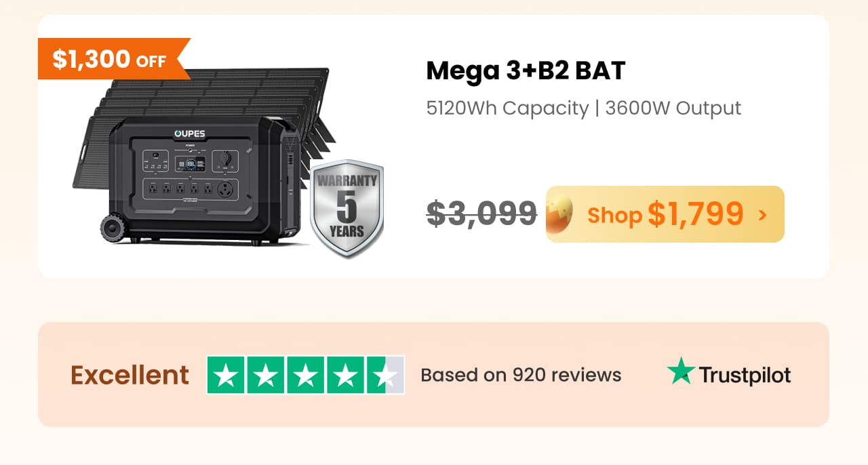
Task: Click the fourth green rating star
Action: coord(346,375)
